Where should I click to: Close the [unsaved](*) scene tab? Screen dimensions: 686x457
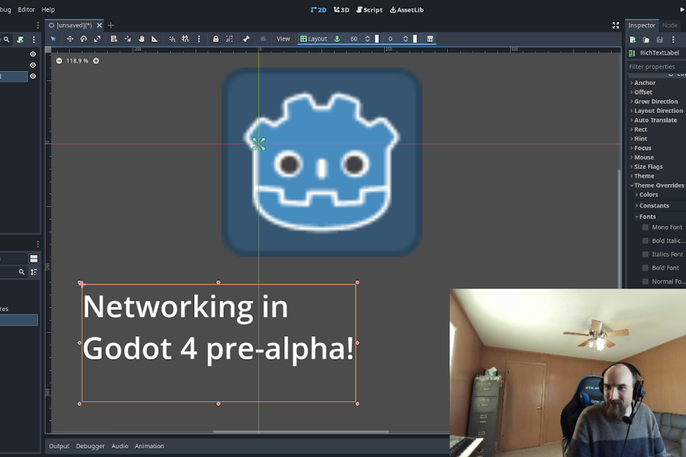(99, 25)
